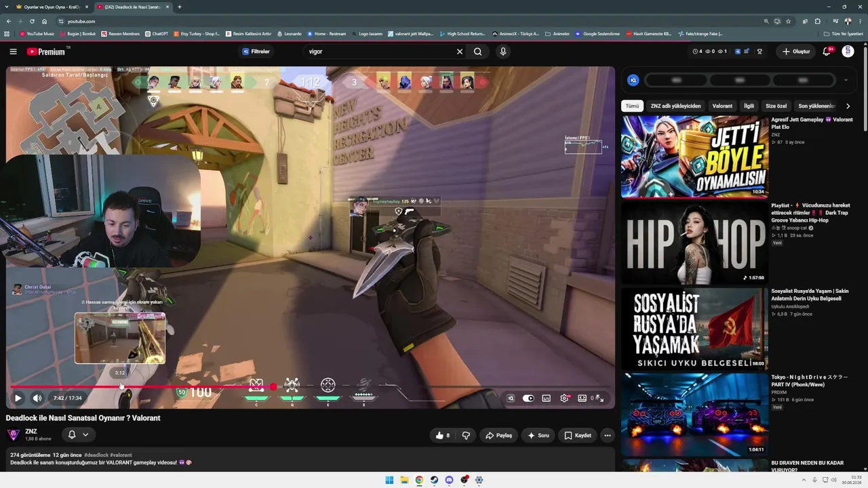Mute the video volume
The image size is (868, 488).
[x=37, y=398]
